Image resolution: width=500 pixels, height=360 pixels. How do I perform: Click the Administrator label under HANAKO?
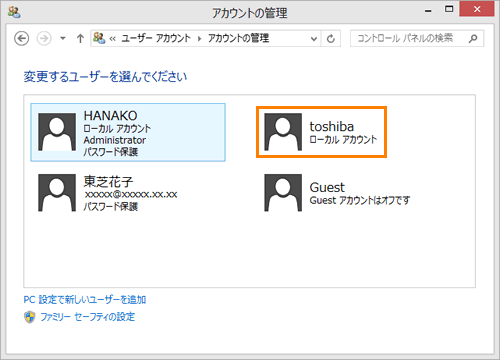click(115, 140)
